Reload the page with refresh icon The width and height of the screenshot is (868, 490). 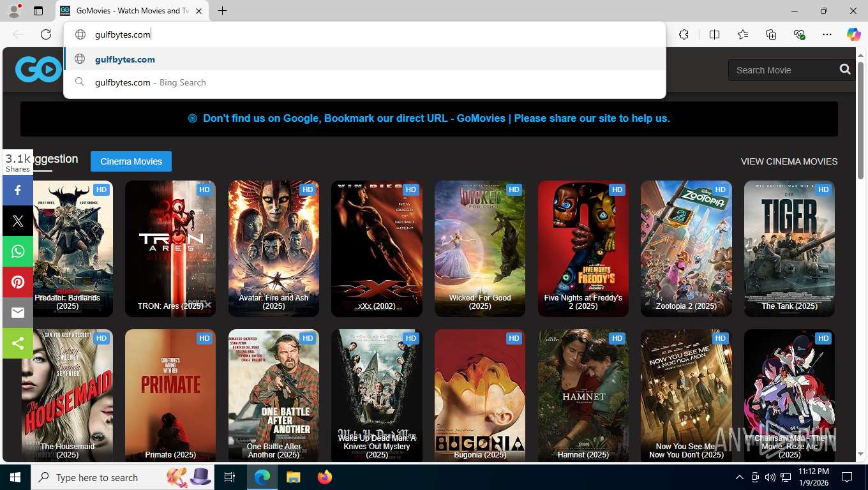[x=46, y=34]
